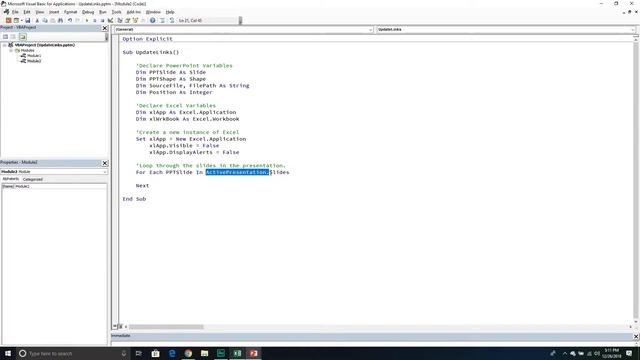Close the Project - VBAProject pane
Image resolution: width=640 pixels, height=360 pixels.
point(105,28)
